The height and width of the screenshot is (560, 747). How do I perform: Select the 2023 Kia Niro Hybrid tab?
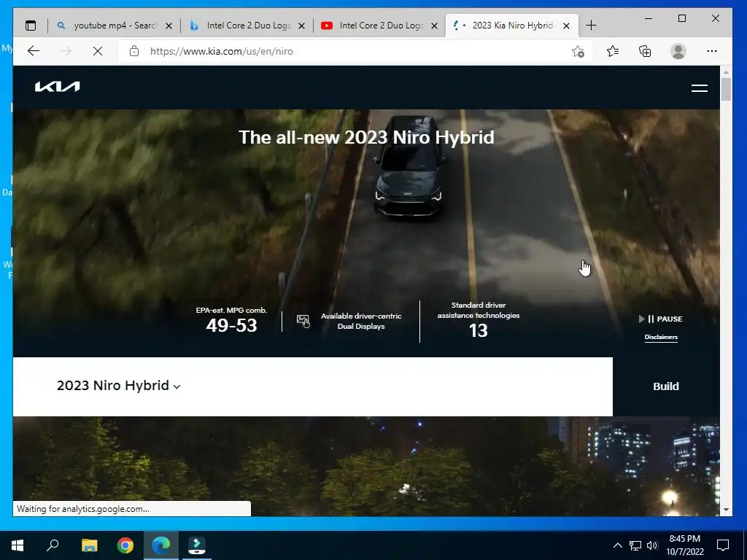click(511, 26)
